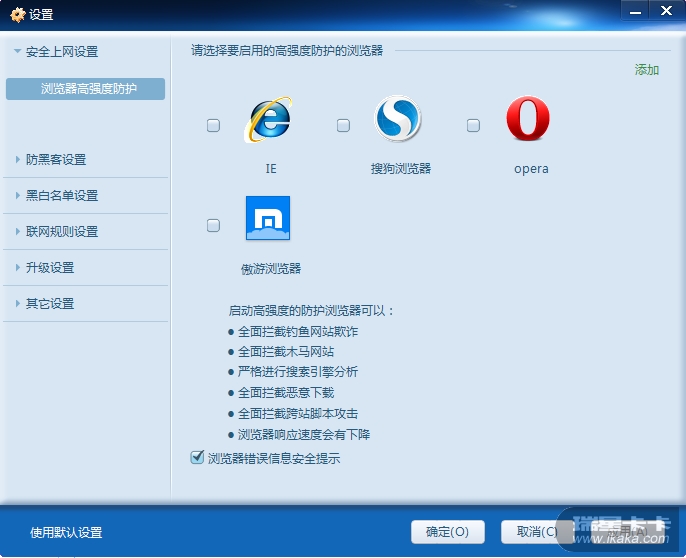This screenshot has width=686, height=558.
Task: Click the IE label text
Action: [271, 168]
